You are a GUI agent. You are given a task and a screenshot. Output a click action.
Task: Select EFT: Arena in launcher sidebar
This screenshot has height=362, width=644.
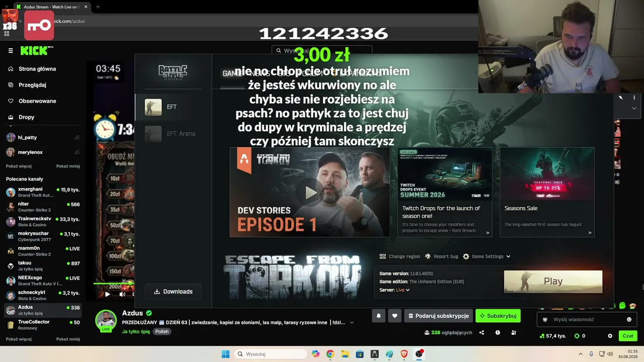click(173, 134)
